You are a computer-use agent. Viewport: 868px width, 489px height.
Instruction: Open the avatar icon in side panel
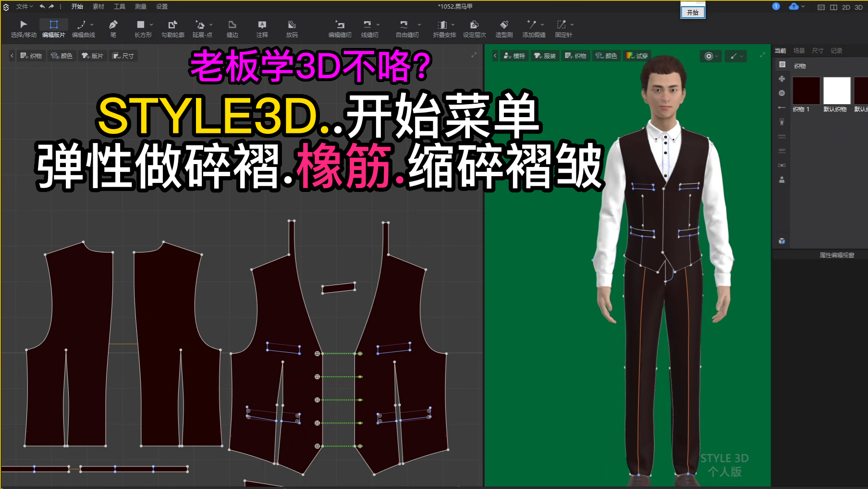pyautogui.click(x=782, y=179)
